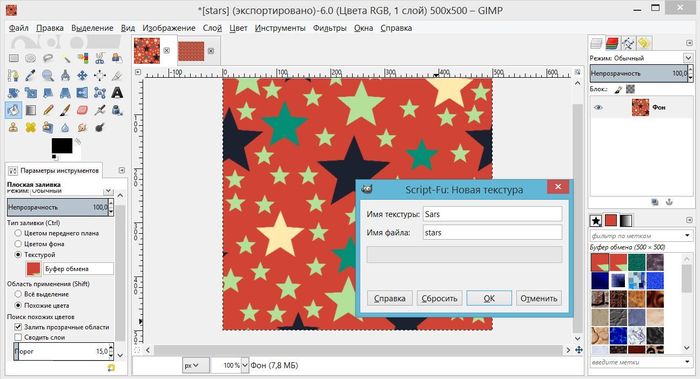Open the layer Режим dropdown

pos(641,58)
